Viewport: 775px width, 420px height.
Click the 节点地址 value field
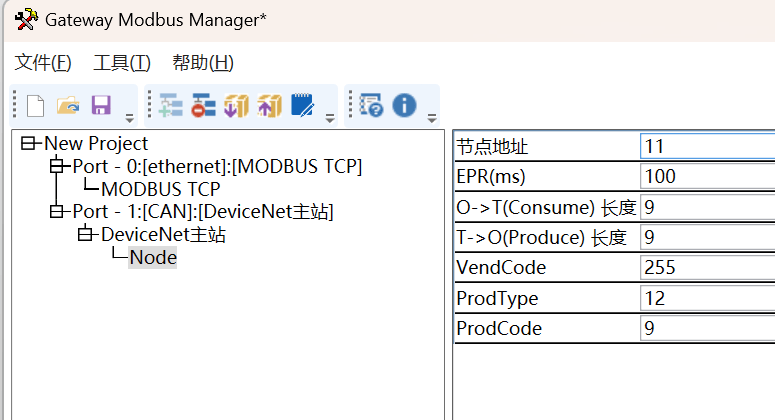(707, 146)
